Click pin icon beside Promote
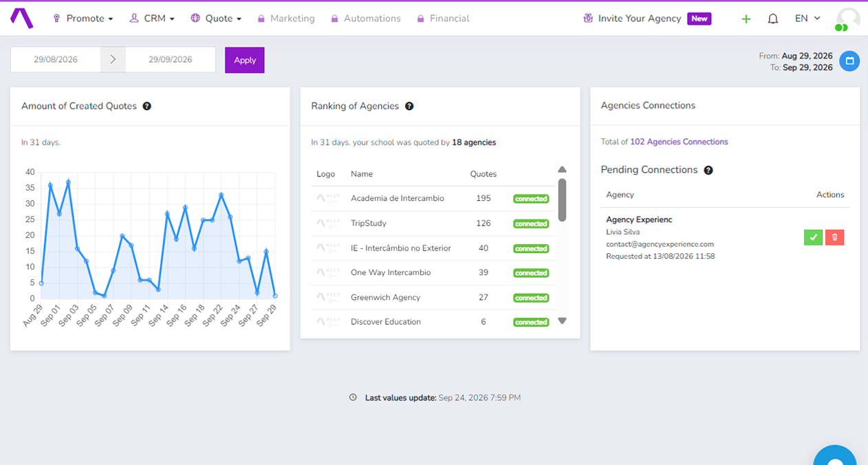 click(56, 19)
